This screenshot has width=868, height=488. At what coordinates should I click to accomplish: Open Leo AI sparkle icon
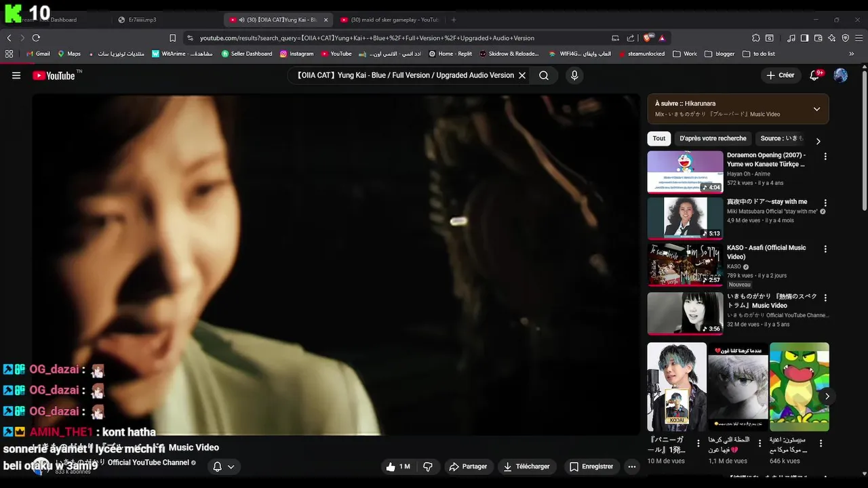coord(831,38)
